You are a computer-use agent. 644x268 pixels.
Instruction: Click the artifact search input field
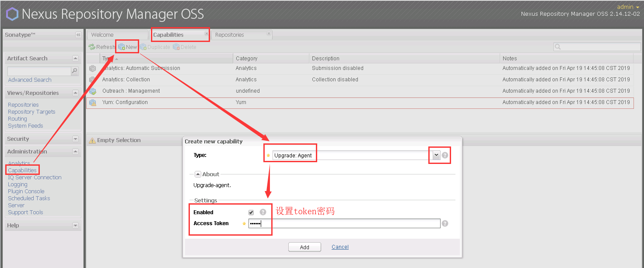pos(39,71)
